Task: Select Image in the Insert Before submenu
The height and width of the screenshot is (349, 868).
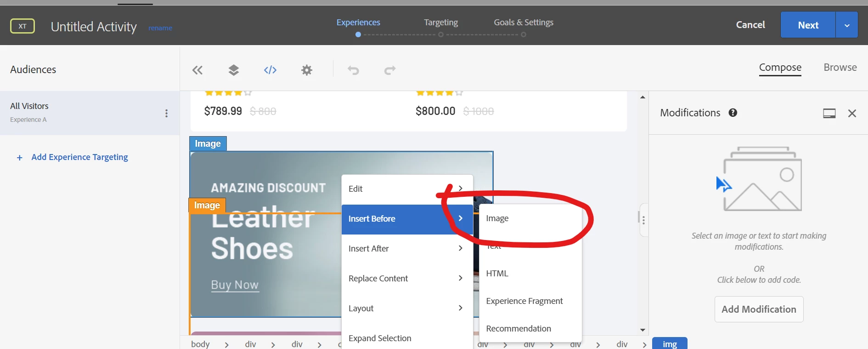Action: pyautogui.click(x=497, y=218)
